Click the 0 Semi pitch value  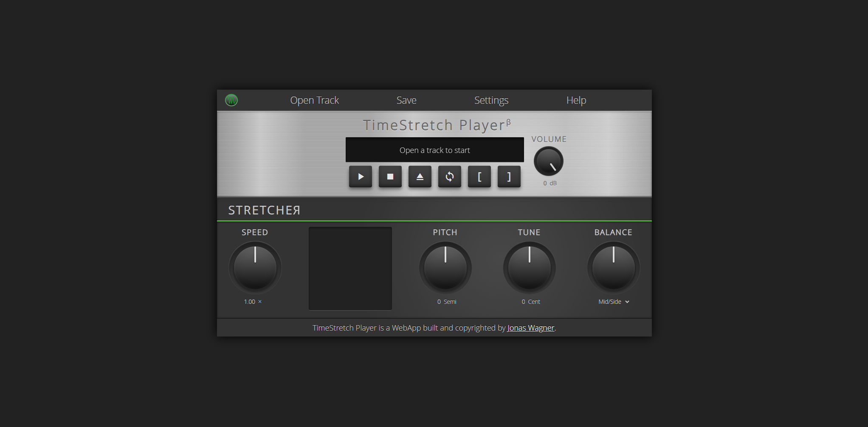click(446, 302)
